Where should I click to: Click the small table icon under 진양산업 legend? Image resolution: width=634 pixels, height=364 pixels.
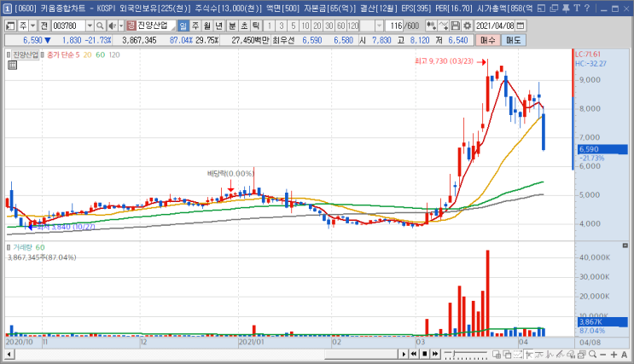pyautogui.click(x=12, y=65)
